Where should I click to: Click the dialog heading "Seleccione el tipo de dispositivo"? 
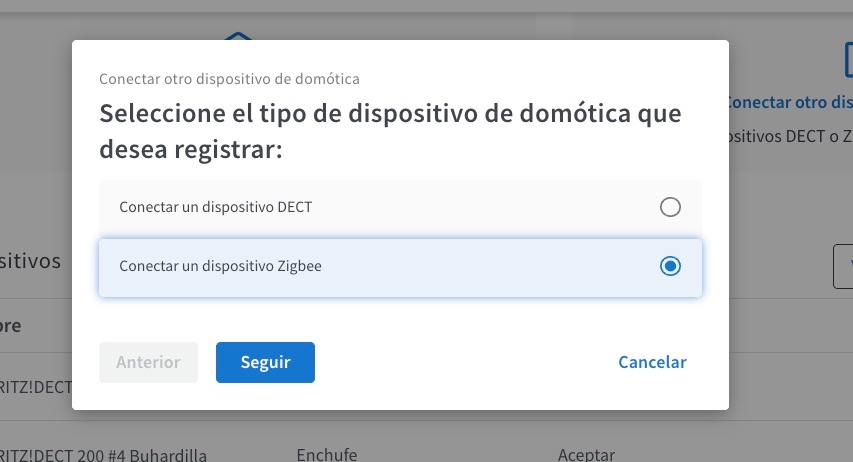click(390, 131)
